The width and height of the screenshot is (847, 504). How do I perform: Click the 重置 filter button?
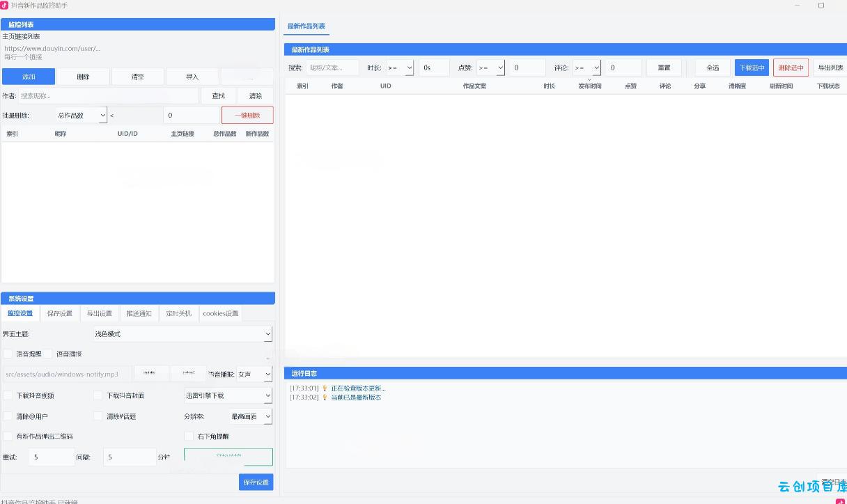tap(664, 68)
